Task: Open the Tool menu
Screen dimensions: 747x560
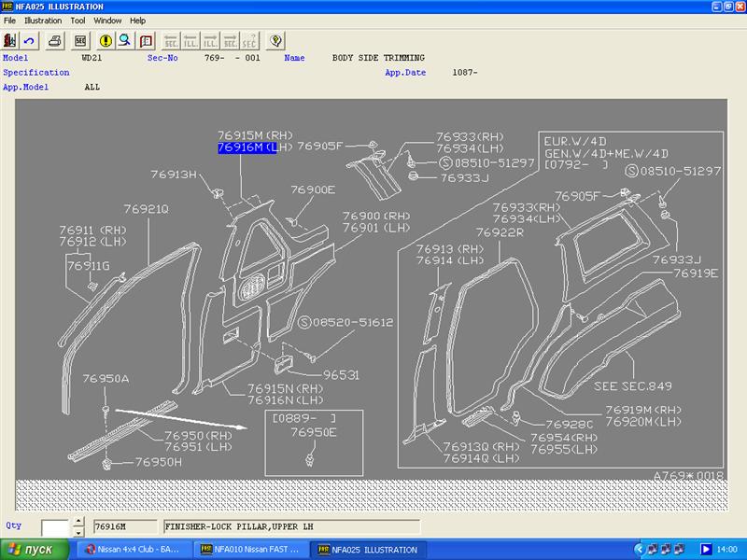Action: click(x=78, y=21)
